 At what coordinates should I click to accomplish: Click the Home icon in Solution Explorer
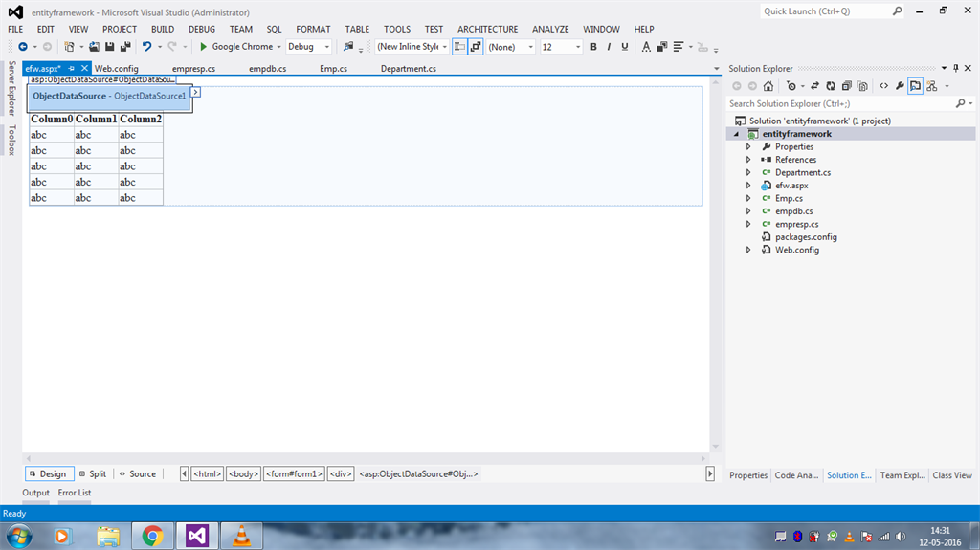click(768, 86)
